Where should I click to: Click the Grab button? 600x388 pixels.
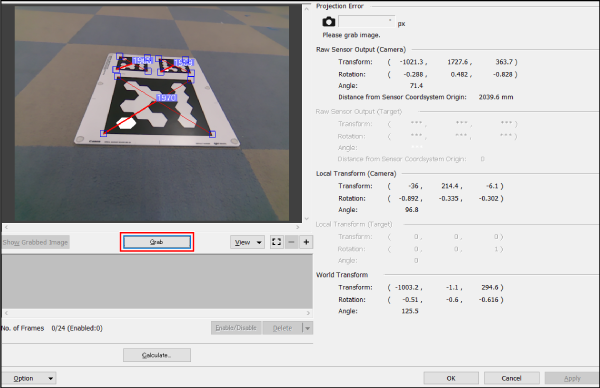point(157,242)
